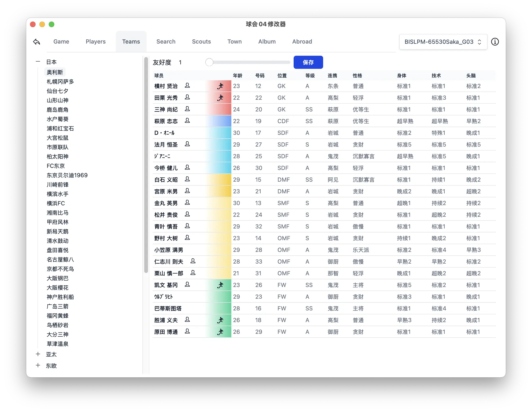Click the person icon next to 三神 尚纪

(188, 109)
